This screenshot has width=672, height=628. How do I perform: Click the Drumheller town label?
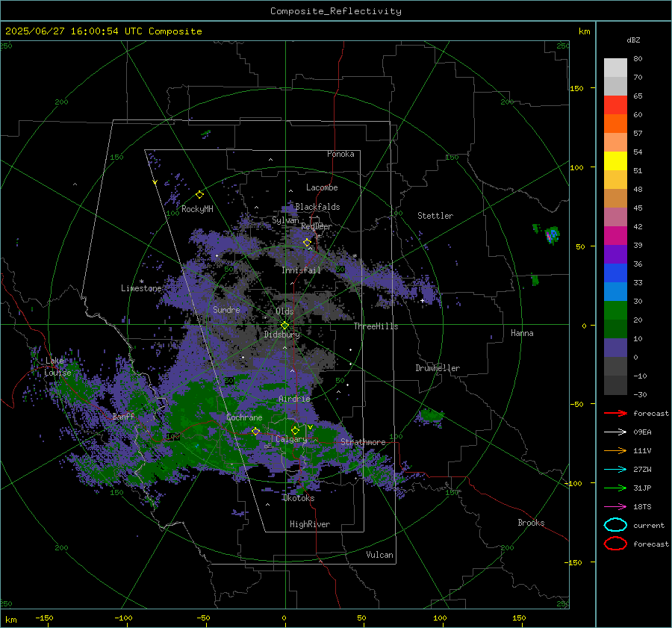tap(438, 368)
